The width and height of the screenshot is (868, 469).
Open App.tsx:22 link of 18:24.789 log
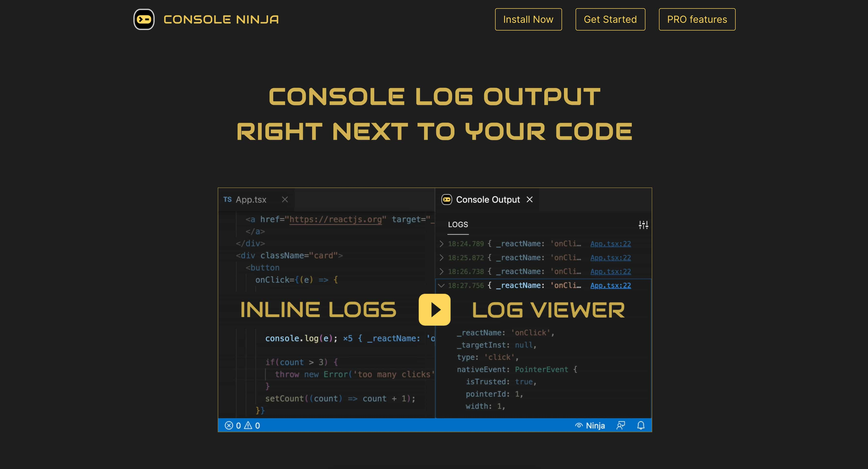click(x=610, y=244)
